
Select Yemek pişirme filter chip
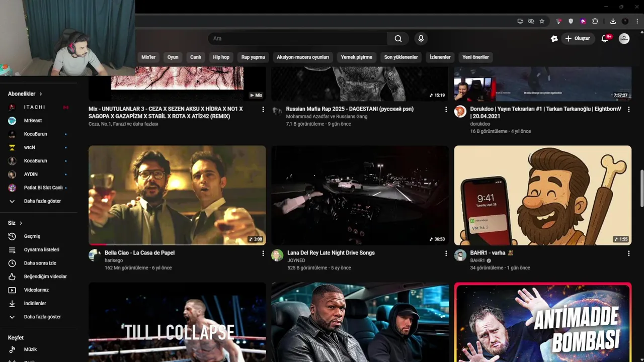click(x=357, y=57)
